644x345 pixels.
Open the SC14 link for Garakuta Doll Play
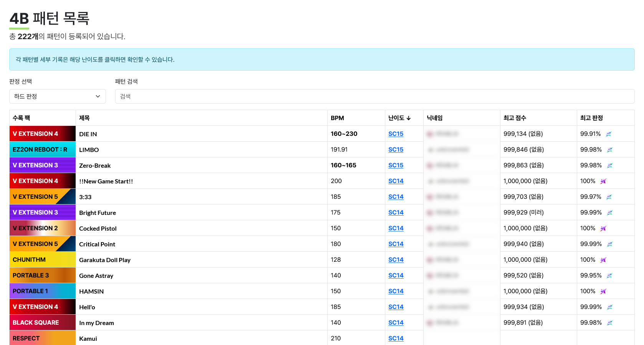click(396, 259)
